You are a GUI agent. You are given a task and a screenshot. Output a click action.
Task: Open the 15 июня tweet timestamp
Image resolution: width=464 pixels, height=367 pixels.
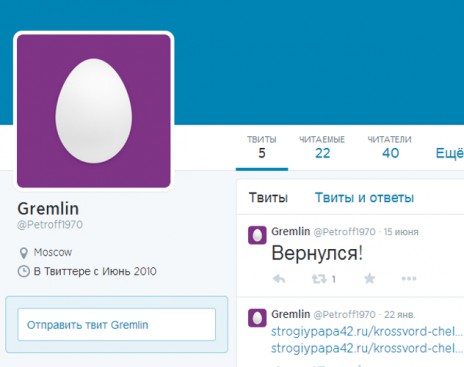(401, 232)
